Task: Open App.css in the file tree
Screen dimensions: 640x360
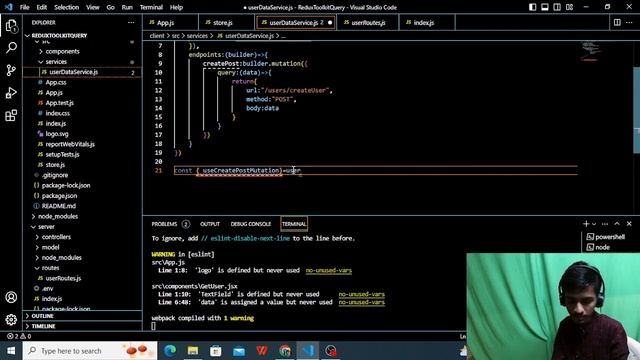Action: (56, 82)
